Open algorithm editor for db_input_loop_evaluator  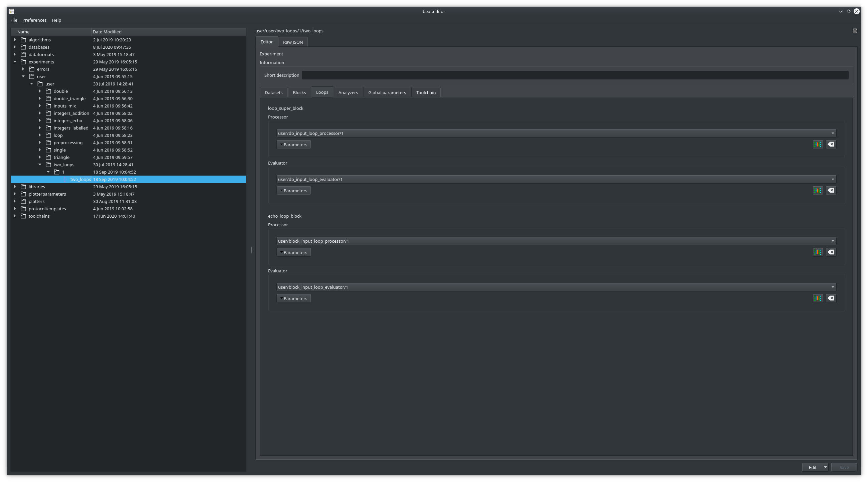click(818, 190)
